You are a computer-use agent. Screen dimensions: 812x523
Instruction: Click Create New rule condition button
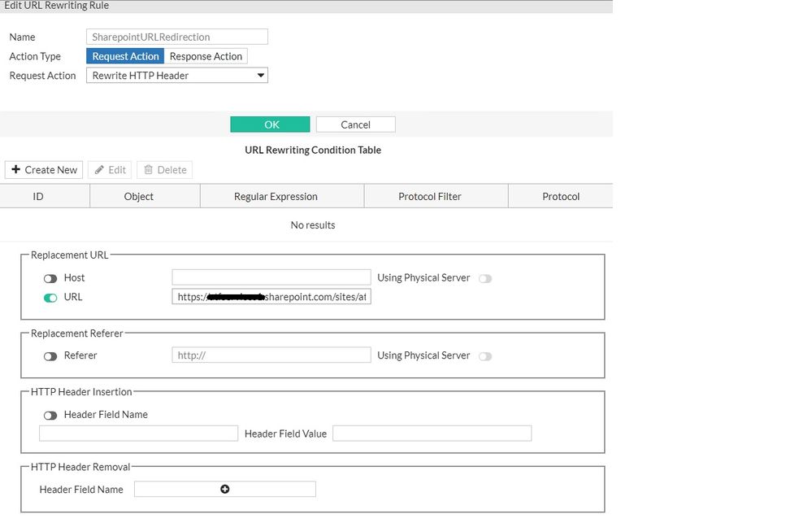(44, 170)
